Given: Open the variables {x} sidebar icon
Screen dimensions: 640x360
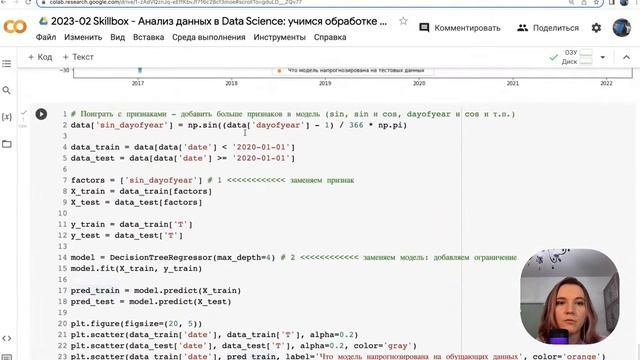Looking at the screenshot, I should 7,117.
